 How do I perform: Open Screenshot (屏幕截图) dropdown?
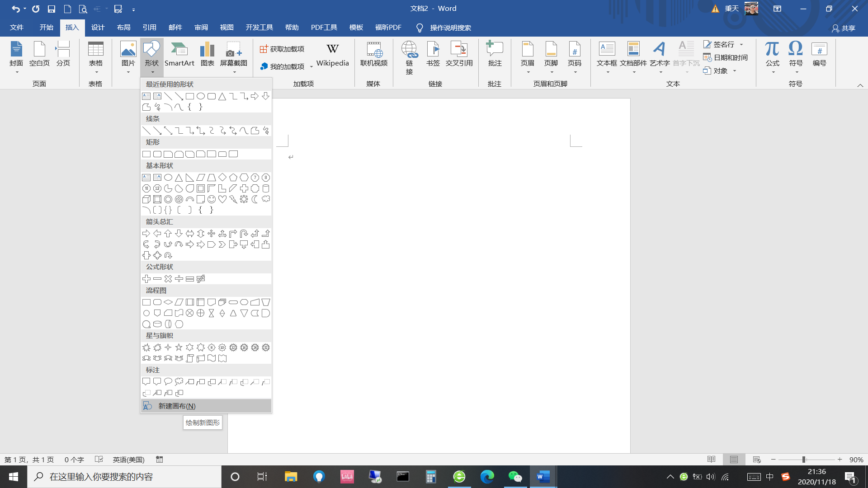pos(234,56)
